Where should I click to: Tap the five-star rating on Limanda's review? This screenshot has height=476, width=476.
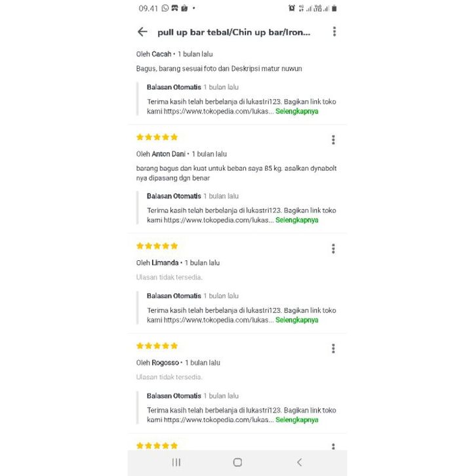(x=157, y=246)
